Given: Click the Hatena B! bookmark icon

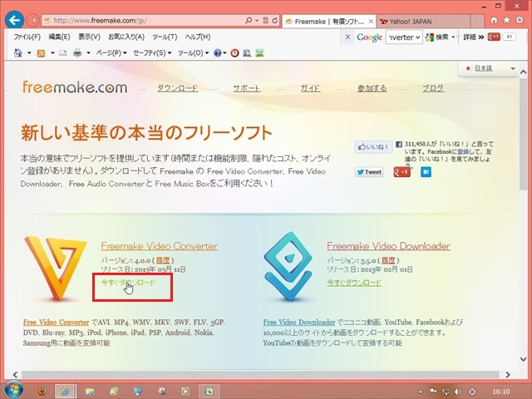Looking at the screenshot, I should 426,172.
